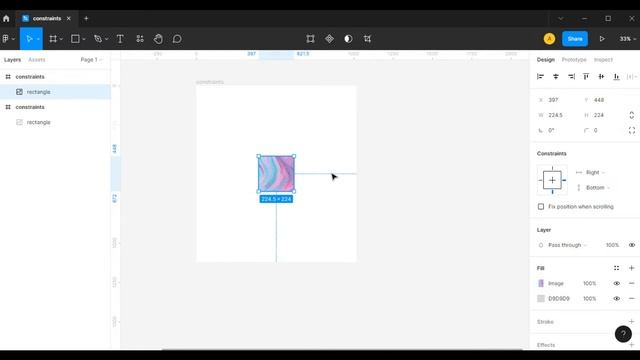
Task: Select the Text tool
Action: tap(120, 39)
